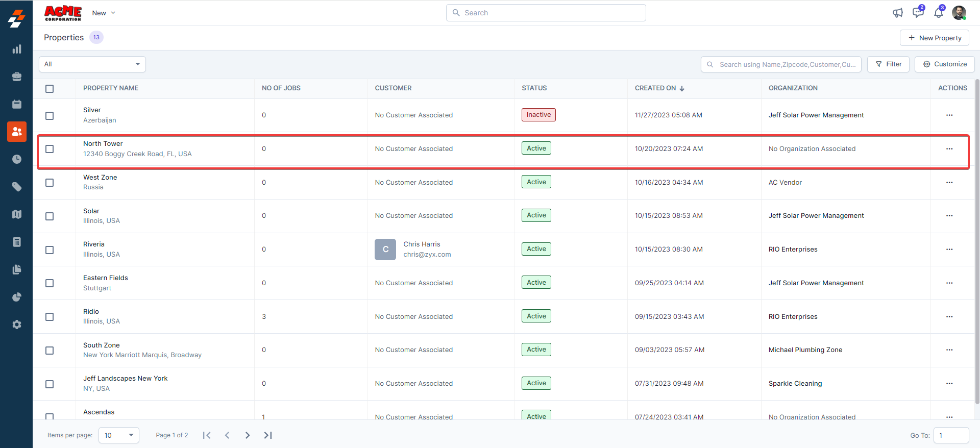Open the price tag sidebar icon
Screen dimensions: 980x448
pos(17,187)
